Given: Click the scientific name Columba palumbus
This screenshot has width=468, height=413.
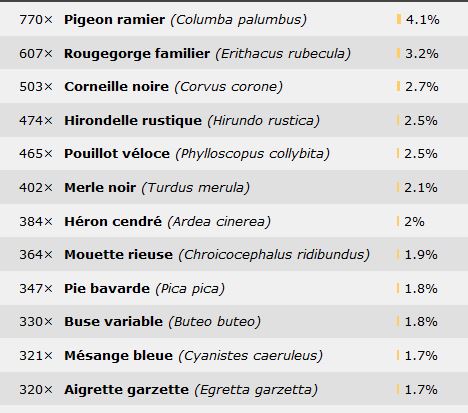Looking at the screenshot, I should pyautogui.click(x=239, y=20).
